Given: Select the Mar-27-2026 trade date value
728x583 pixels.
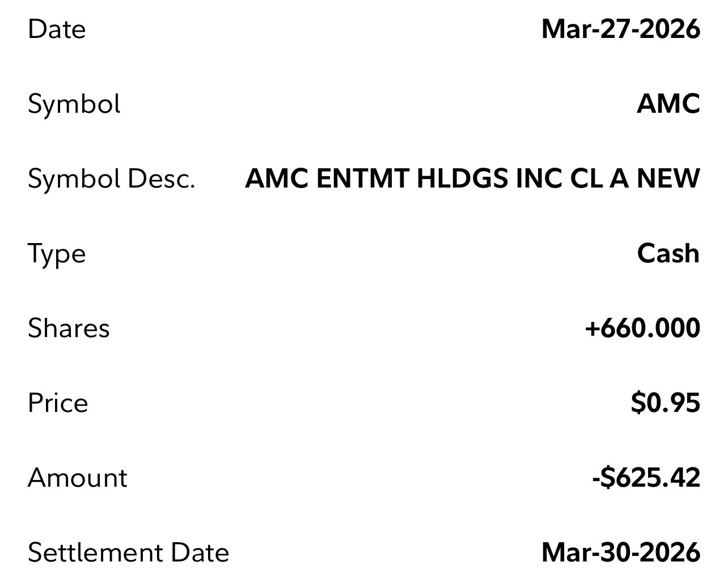Looking at the screenshot, I should [621, 29].
